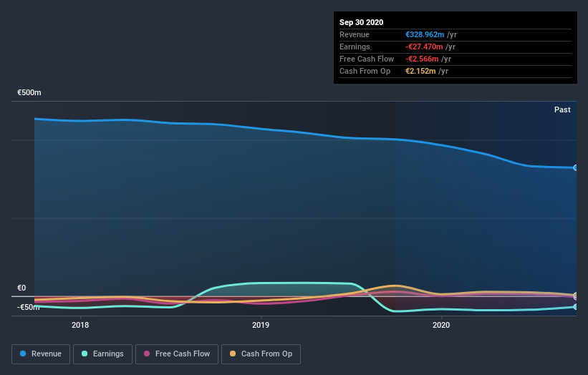The width and height of the screenshot is (588, 375).
Task: Select the 2019 x-axis label
Action: pos(261,325)
